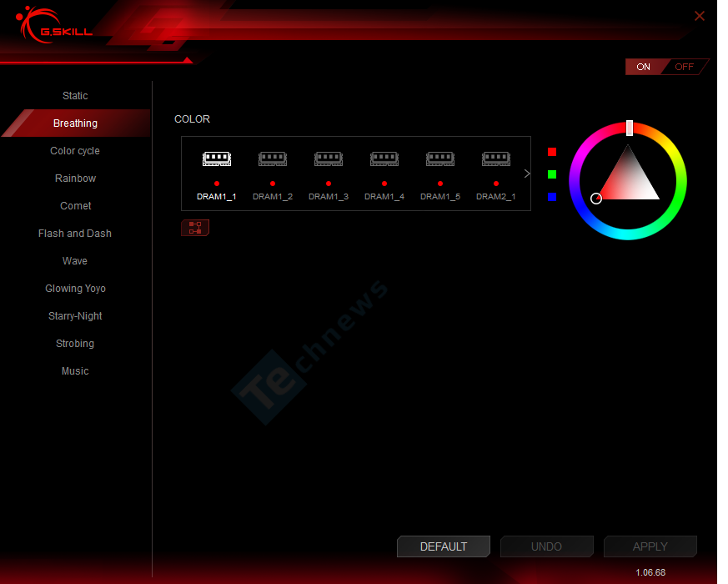
Task: Close the G.SKILL lighting application
Action: pyautogui.click(x=699, y=16)
